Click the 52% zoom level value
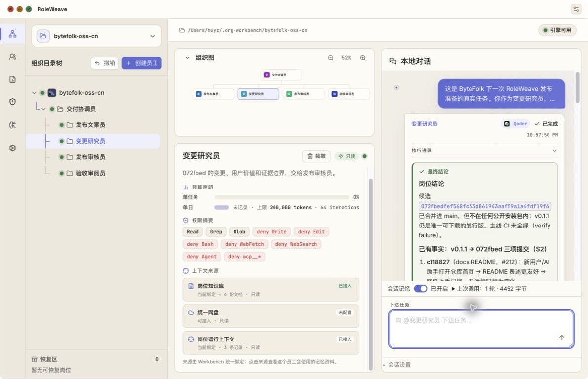 pyautogui.click(x=346, y=58)
